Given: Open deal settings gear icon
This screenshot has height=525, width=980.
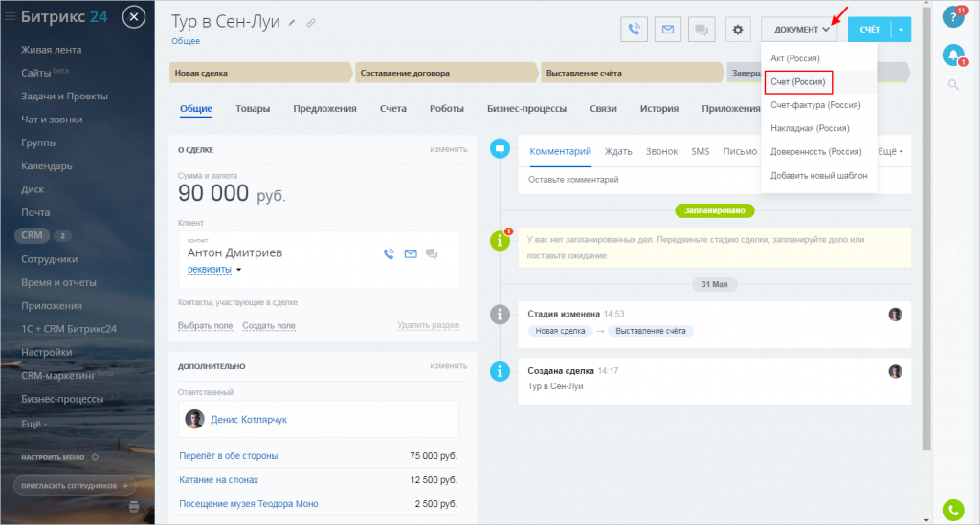Looking at the screenshot, I should (738, 30).
